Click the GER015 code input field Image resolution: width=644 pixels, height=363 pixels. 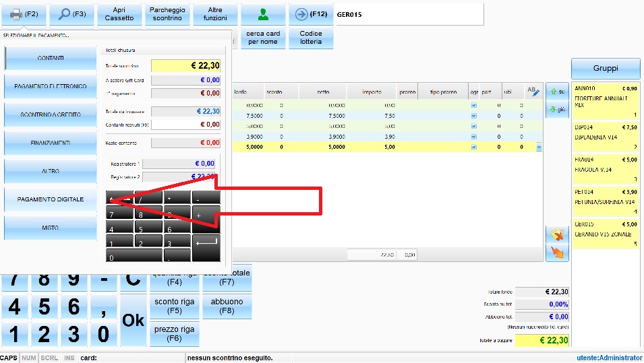click(409, 14)
